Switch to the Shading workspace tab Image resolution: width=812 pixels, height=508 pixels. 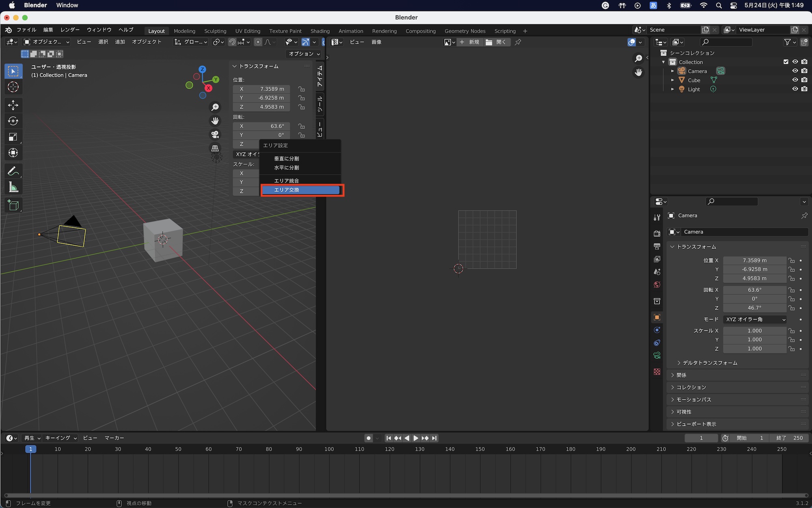320,31
